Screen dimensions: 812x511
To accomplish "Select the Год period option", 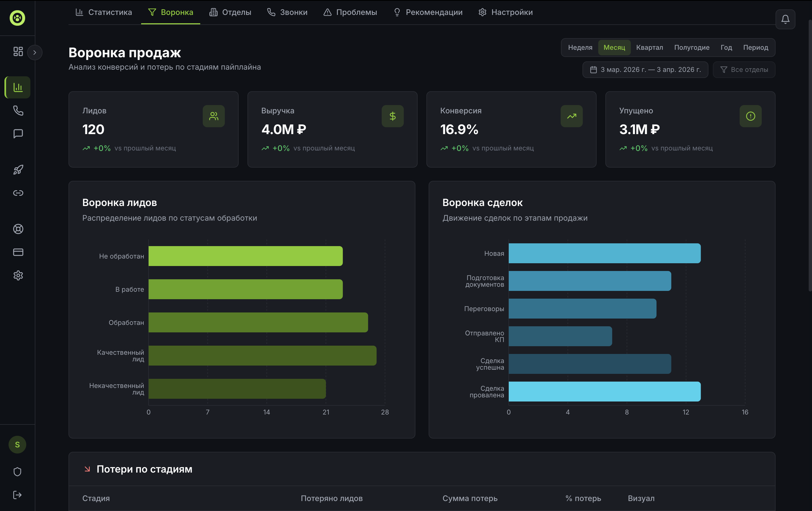I will 726,48.
